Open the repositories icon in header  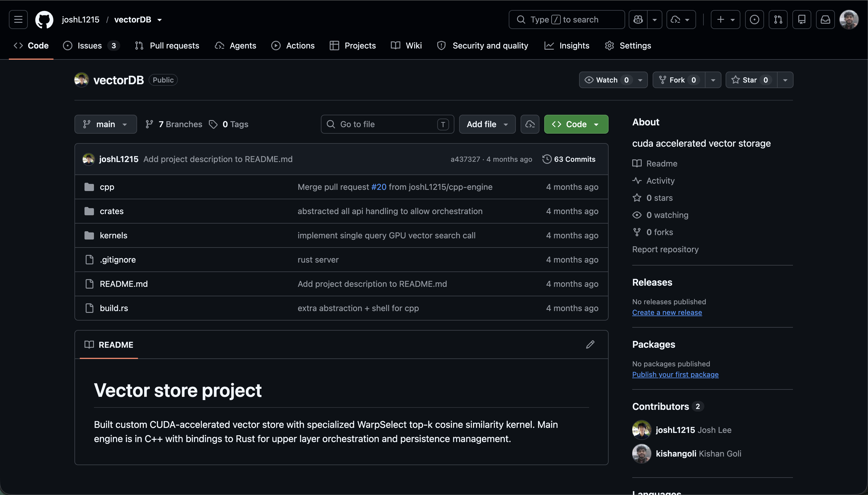click(x=802, y=20)
